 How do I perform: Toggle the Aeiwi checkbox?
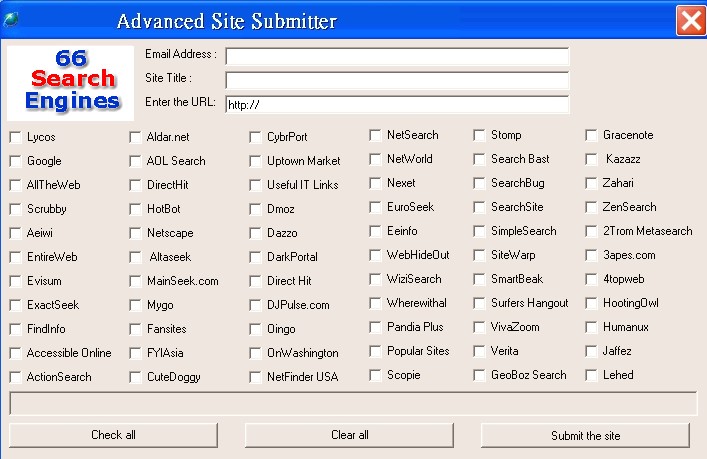[x=16, y=233]
